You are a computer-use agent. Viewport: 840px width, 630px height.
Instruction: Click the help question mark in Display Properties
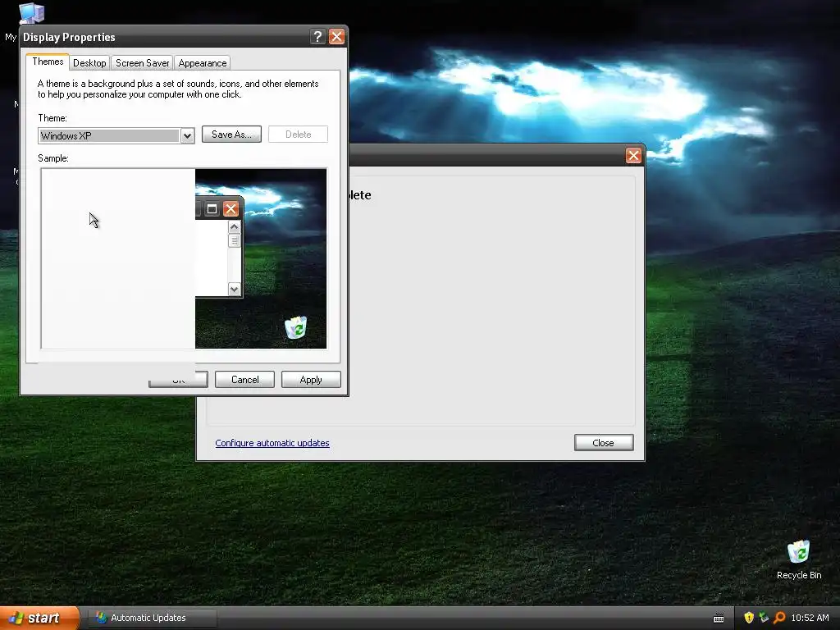click(317, 36)
